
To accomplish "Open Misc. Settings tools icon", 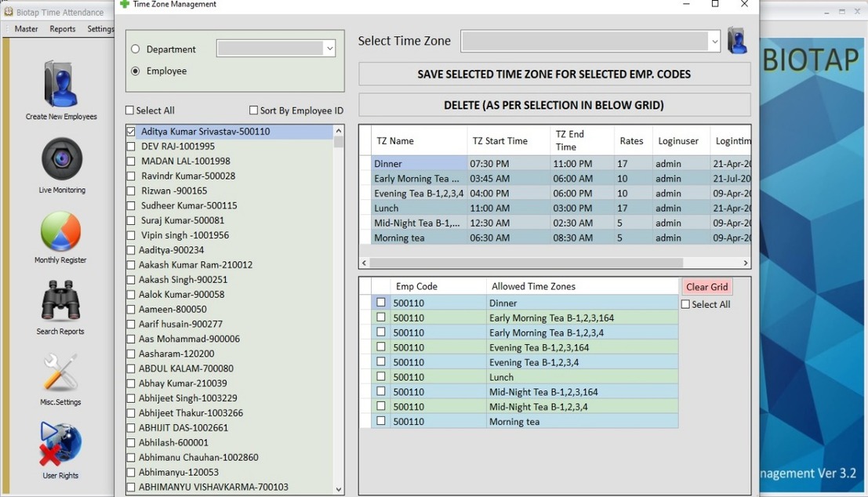I will click(x=60, y=372).
